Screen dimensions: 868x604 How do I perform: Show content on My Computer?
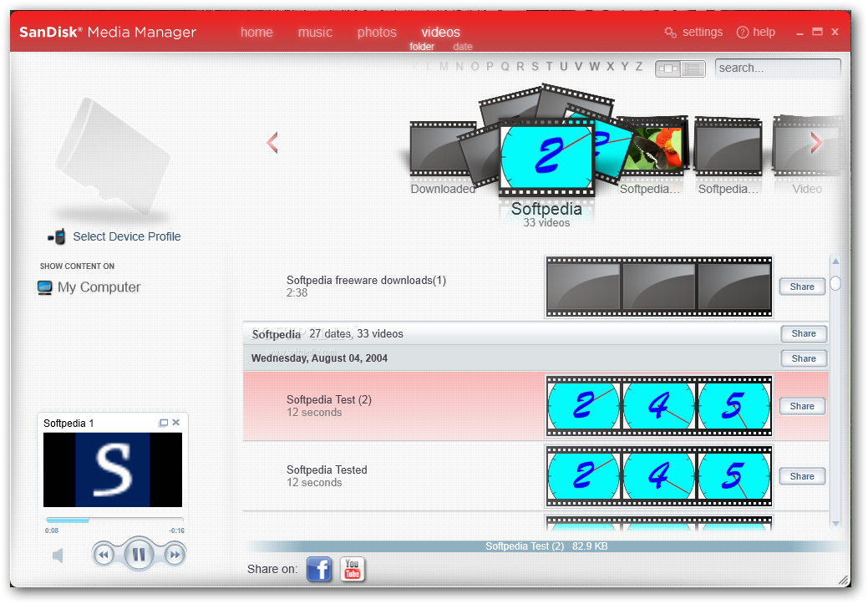pyautogui.click(x=89, y=287)
